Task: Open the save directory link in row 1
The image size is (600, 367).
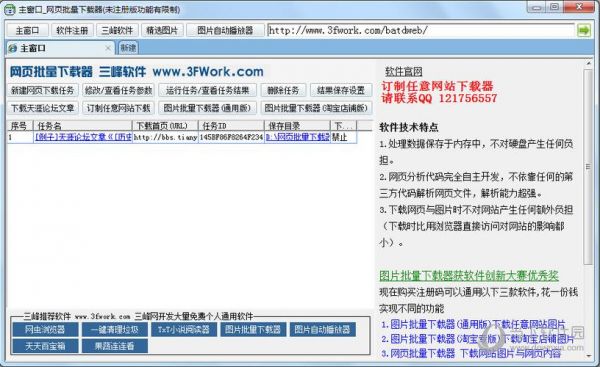Action: (x=297, y=137)
